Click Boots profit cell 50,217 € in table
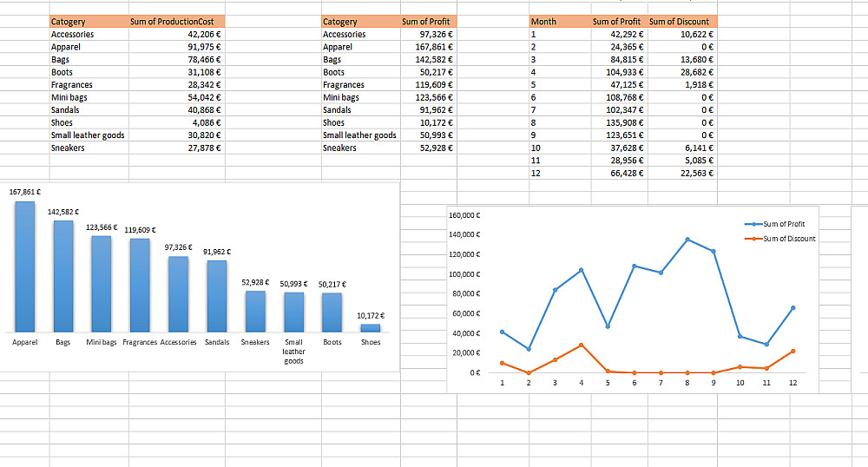This screenshot has width=868, height=467. tap(429, 72)
